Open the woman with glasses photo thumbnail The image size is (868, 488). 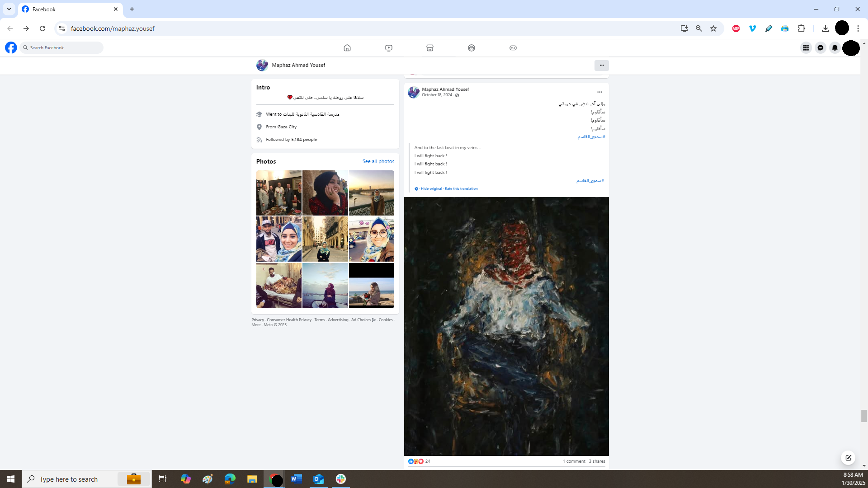372,239
